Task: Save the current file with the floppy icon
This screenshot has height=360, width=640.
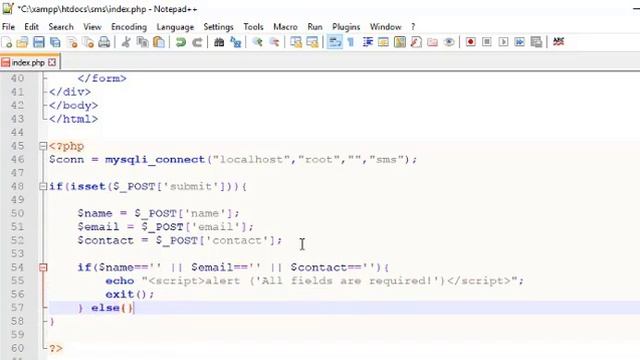Action: point(39,42)
